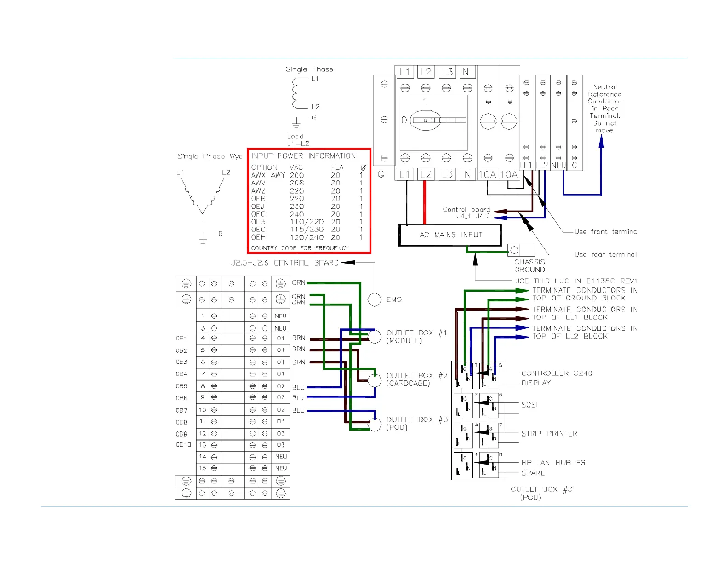Click the CB4 breaker label
Viewport: 728px width, 563px height.
point(182,374)
